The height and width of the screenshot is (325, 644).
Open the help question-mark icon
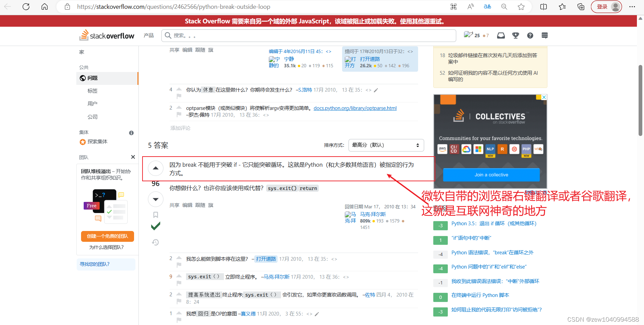click(530, 35)
